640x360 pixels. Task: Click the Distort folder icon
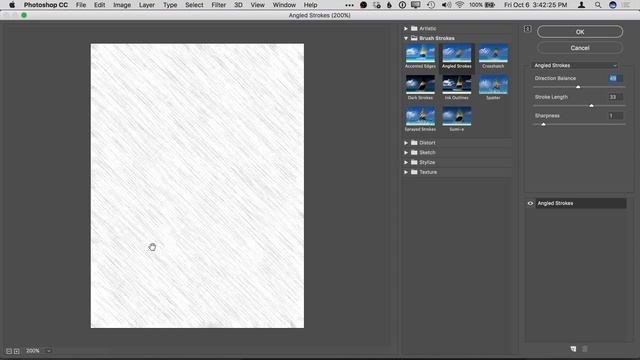pyautogui.click(x=414, y=143)
